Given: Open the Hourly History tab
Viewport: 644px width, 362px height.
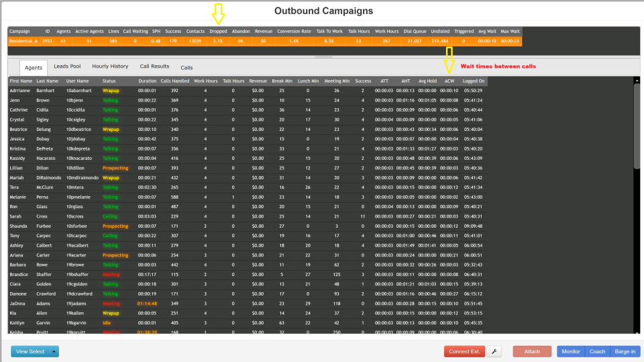Looking at the screenshot, I should pyautogui.click(x=110, y=66).
